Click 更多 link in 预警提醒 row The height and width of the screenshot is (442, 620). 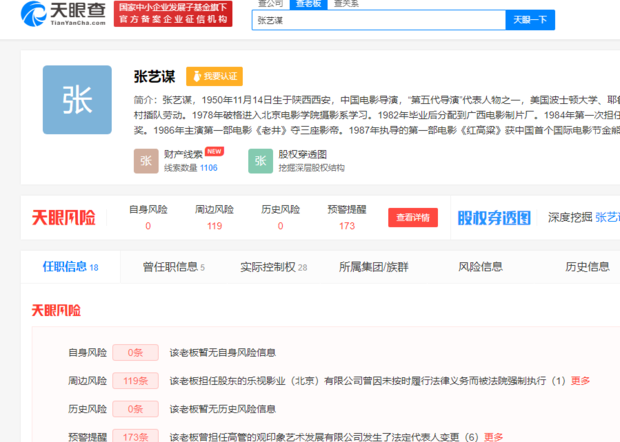tap(493, 437)
